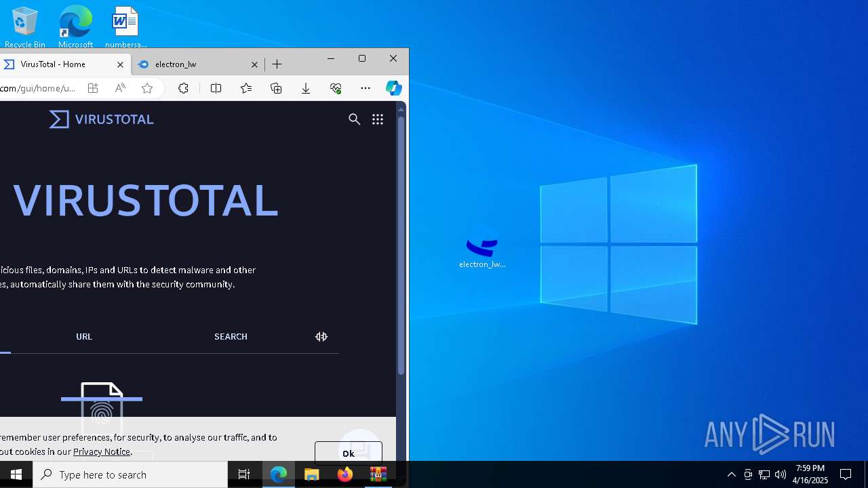Open the VirusTotal apps grid menu
Image resolution: width=868 pixels, height=488 pixels.
coord(378,119)
